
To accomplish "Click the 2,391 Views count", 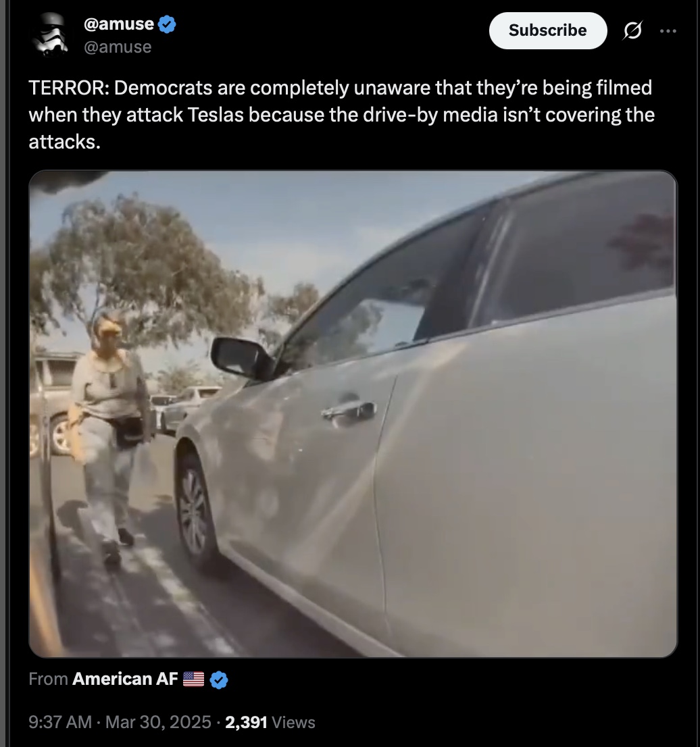I will pyautogui.click(x=270, y=722).
